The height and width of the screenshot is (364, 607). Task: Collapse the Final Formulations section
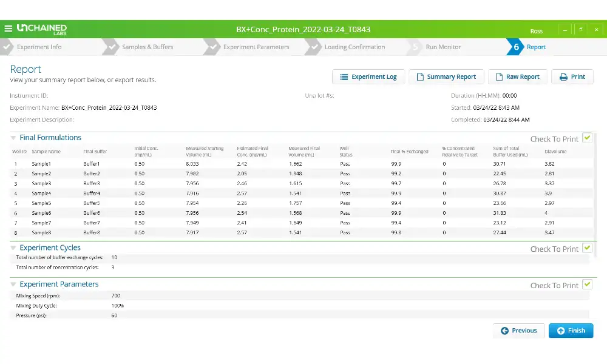tap(13, 138)
